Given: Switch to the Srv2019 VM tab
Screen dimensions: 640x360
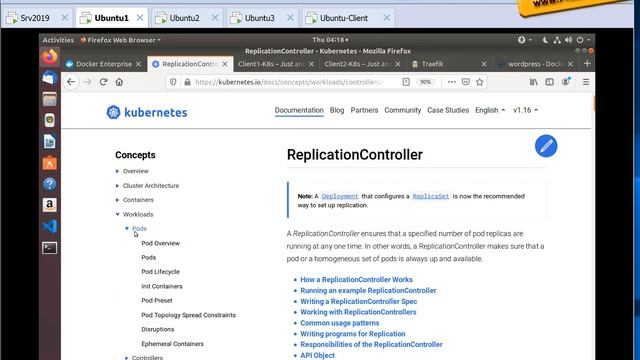Looking at the screenshot, I should pyautogui.click(x=35, y=18).
